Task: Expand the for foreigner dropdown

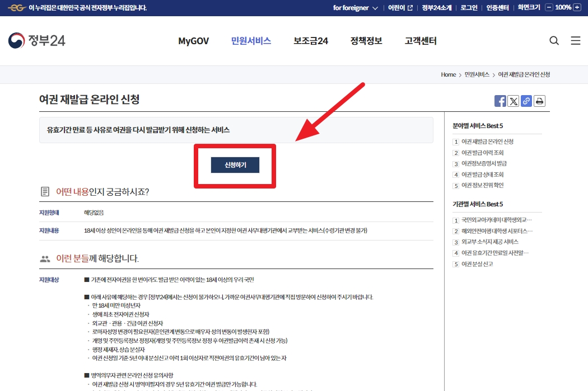Action: (x=355, y=8)
